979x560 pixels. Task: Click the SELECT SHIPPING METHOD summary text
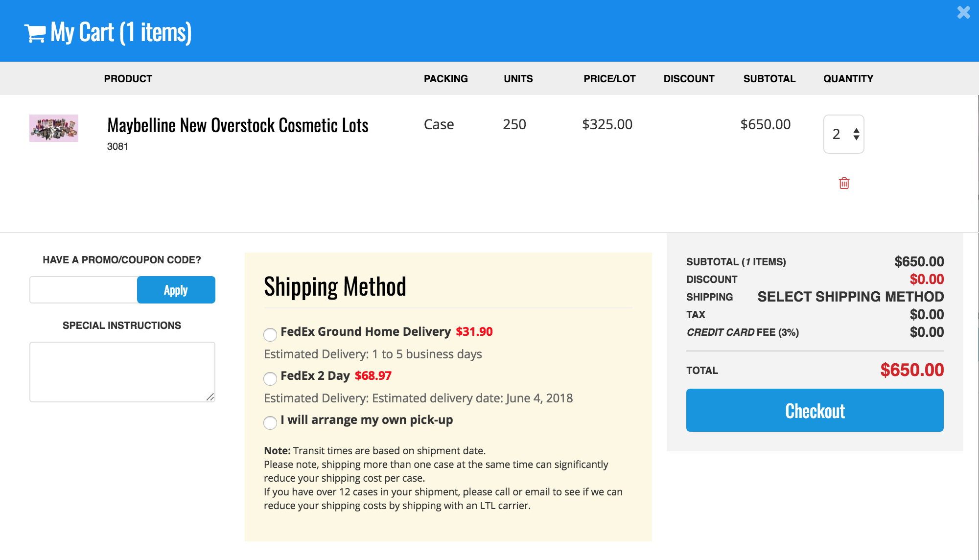point(851,297)
